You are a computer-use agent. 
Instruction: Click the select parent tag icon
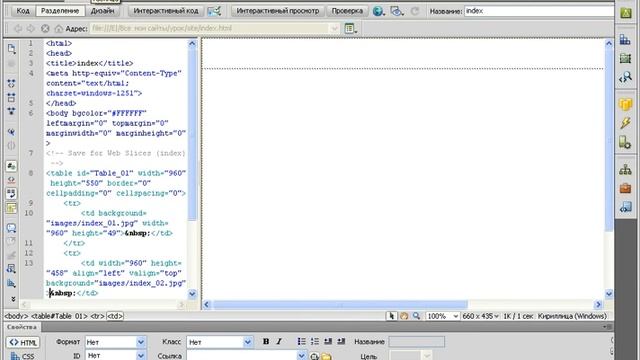[11, 132]
